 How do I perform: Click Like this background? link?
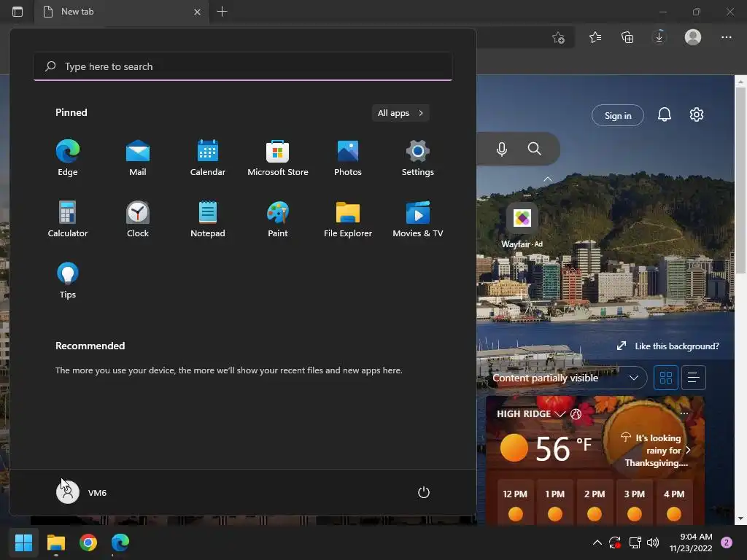pos(668,346)
